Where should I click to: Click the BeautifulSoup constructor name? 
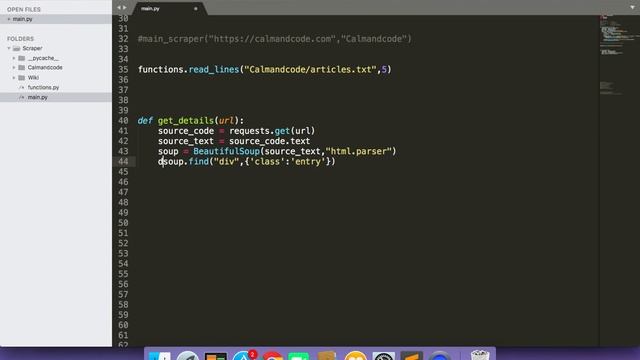[226, 151]
